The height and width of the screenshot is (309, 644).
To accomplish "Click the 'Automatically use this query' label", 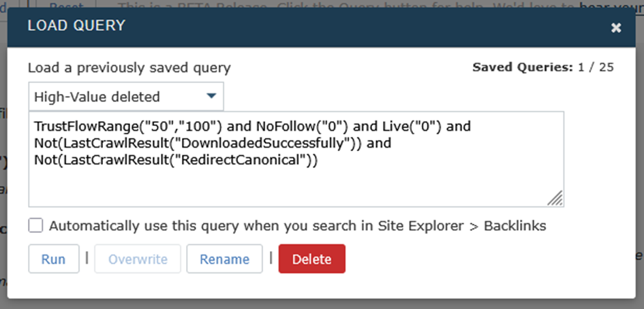I will click(297, 225).
